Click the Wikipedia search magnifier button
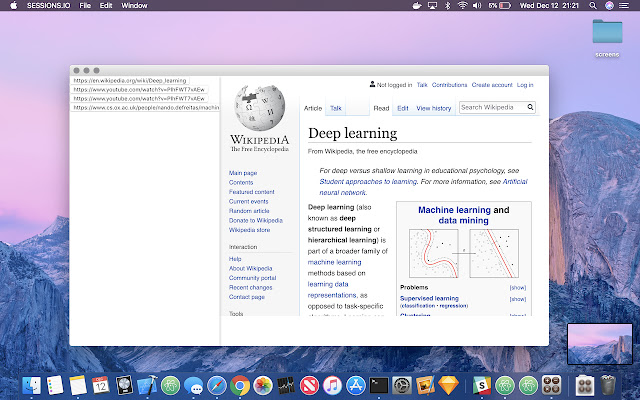 tap(530, 107)
